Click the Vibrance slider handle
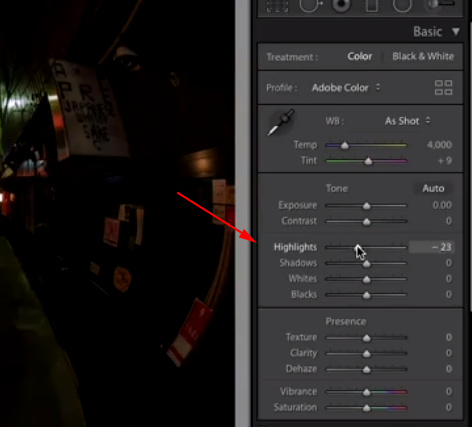The width and height of the screenshot is (472, 427). point(366,392)
